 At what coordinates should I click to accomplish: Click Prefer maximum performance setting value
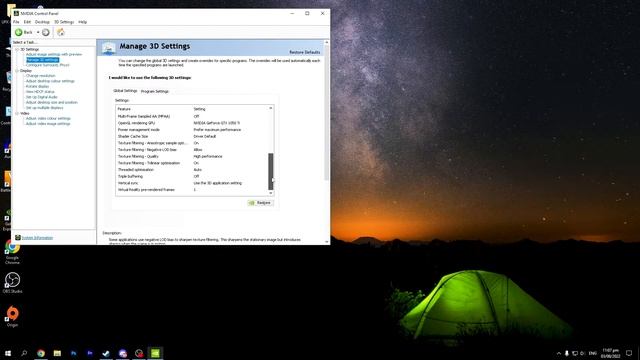click(x=217, y=130)
